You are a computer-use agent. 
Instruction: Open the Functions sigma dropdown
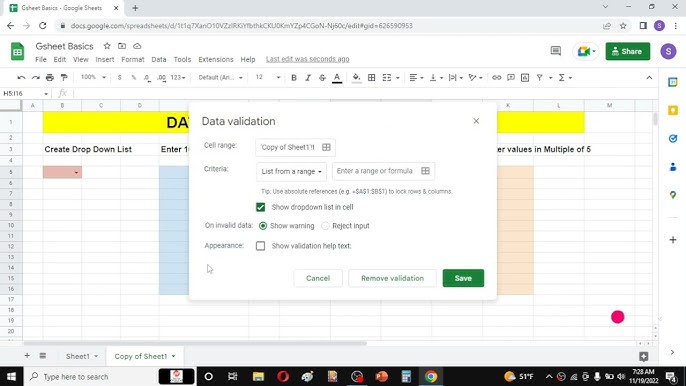(x=565, y=77)
